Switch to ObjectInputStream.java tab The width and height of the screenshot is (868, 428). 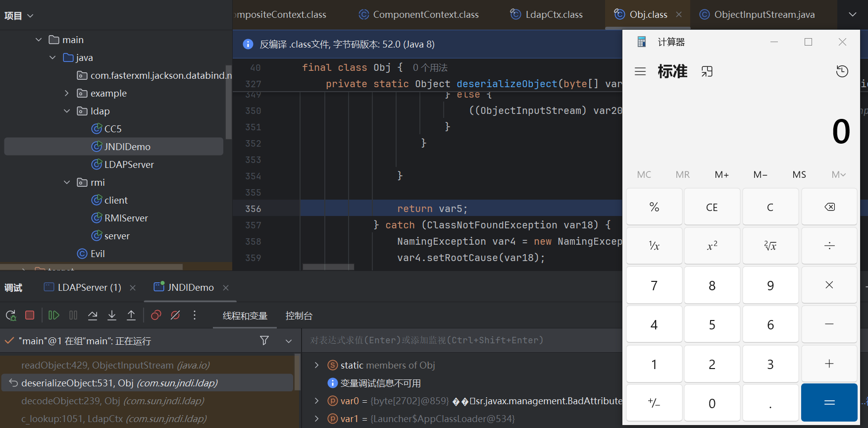tap(757, 15)
